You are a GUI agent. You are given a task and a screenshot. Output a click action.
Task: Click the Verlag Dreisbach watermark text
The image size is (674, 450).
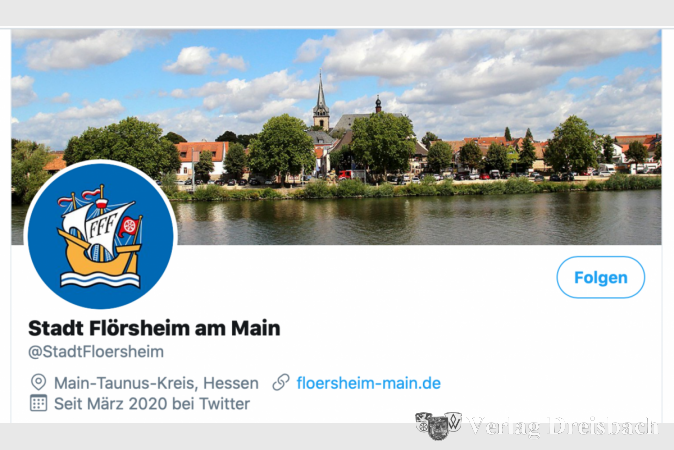click(562, 426)
